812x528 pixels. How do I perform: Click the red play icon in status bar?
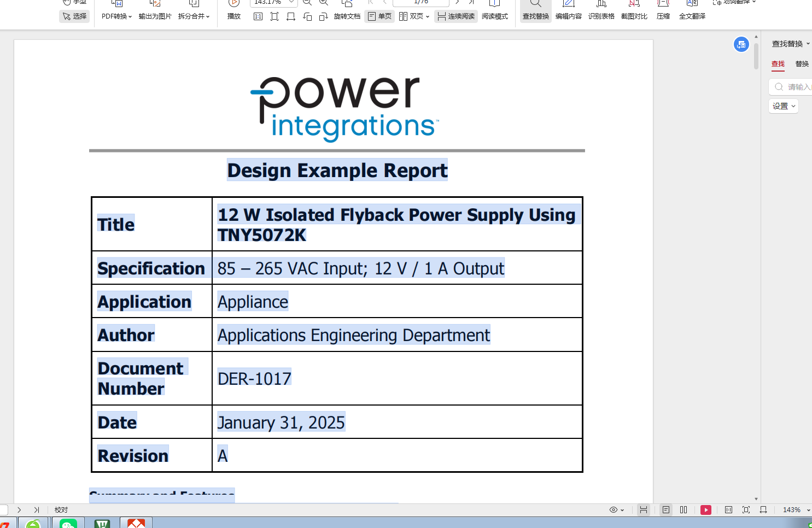[x=706, y=510]
